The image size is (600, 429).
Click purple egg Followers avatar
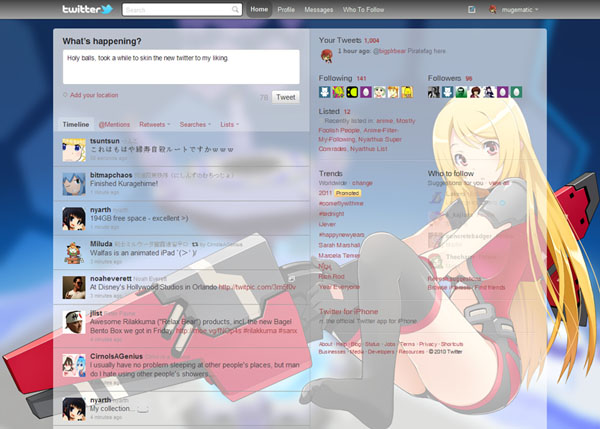click(x=502, y=92)
